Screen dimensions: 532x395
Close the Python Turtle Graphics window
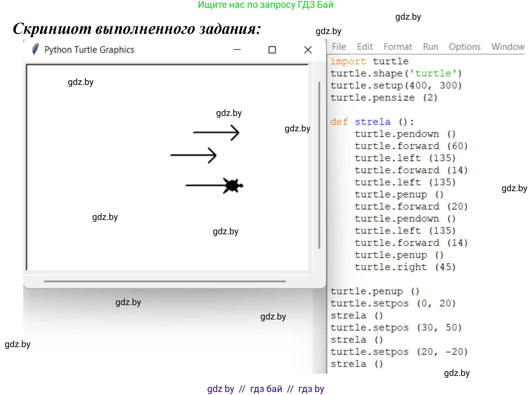(x=308, y=50)
